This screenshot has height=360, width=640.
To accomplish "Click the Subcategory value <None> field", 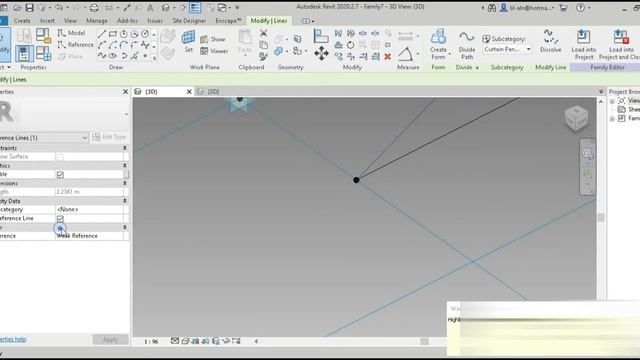I will click(x=89, y=209).
